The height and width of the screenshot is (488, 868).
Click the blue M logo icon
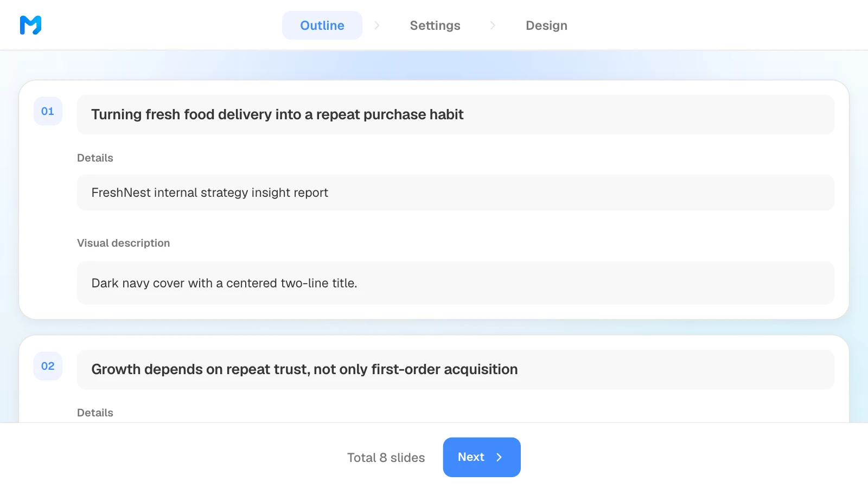pyautogui.click(x=30, y=25)
